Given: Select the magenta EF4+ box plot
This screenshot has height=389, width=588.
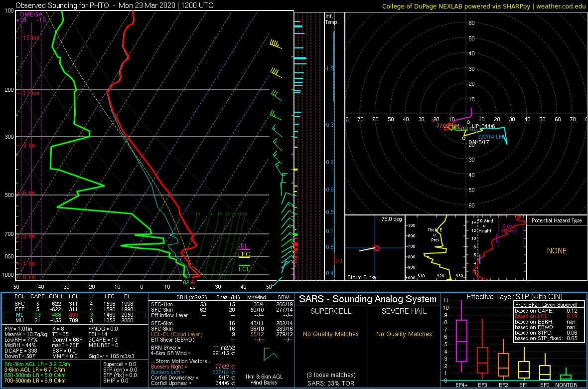Looking at the screenshot, I should coord(461,336).
